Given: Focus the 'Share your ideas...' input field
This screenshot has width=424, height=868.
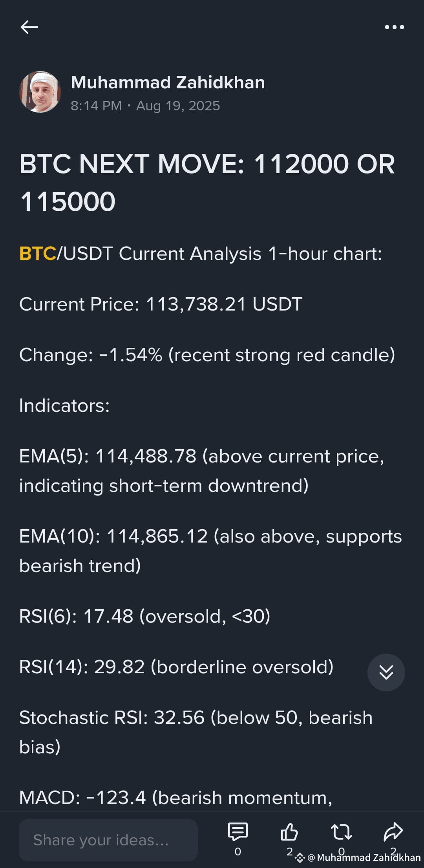Looking at the screenshot, I should (x=108, y=840).
